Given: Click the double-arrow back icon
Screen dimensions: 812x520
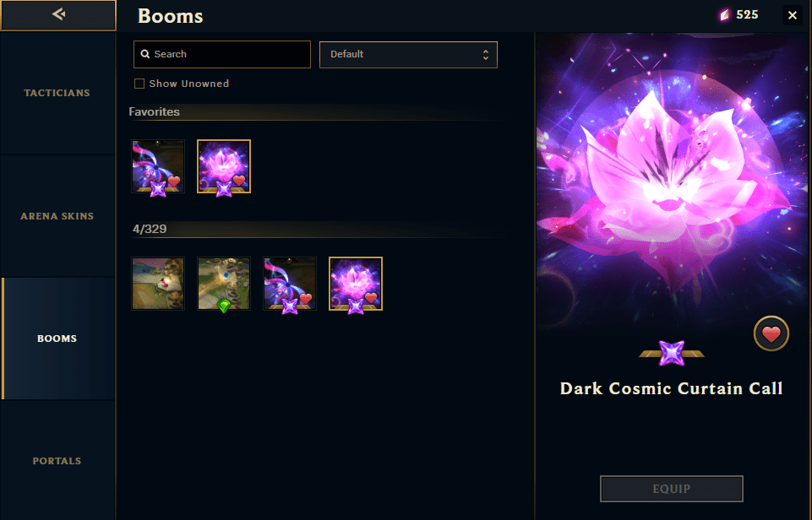Looking at the screenshot, I should (58, 14).
